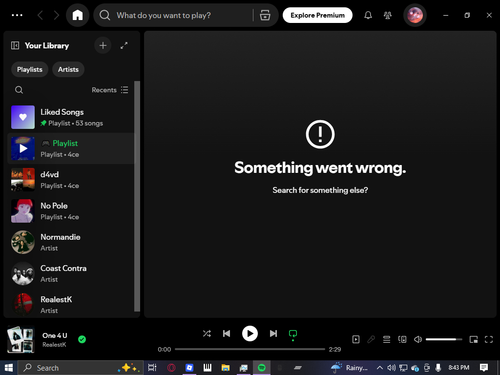
Task: Skip to previous track
Action: pos(227,333)
